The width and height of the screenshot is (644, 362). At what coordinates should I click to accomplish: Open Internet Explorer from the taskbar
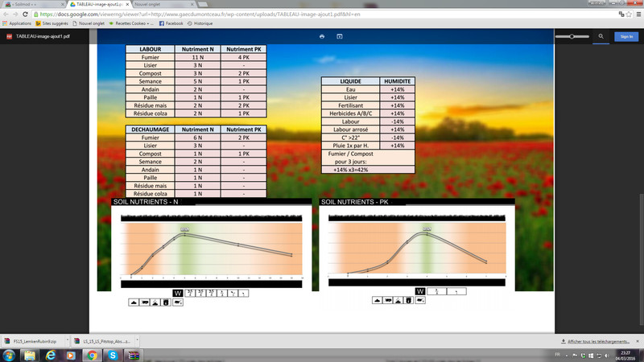pyautogui.click(x=48, y=354)
